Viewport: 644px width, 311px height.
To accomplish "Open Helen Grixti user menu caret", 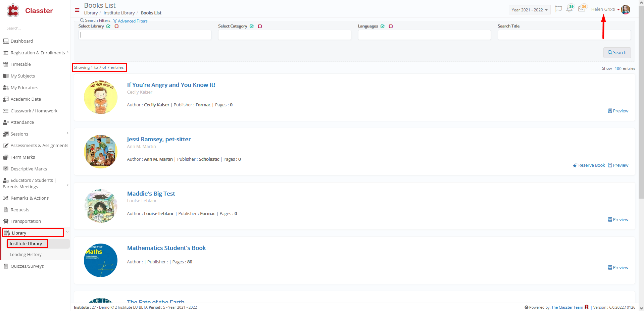I will click(618, 10).
